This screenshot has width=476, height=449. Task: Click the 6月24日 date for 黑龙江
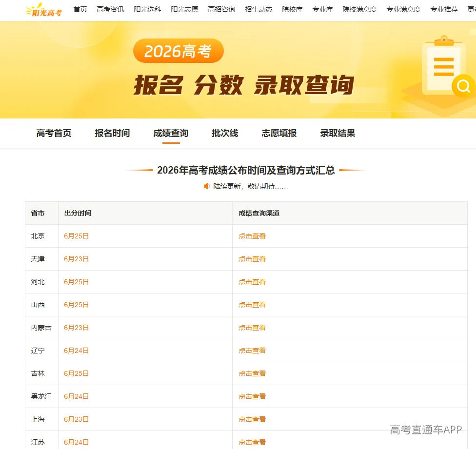click(x=76, y=396)
